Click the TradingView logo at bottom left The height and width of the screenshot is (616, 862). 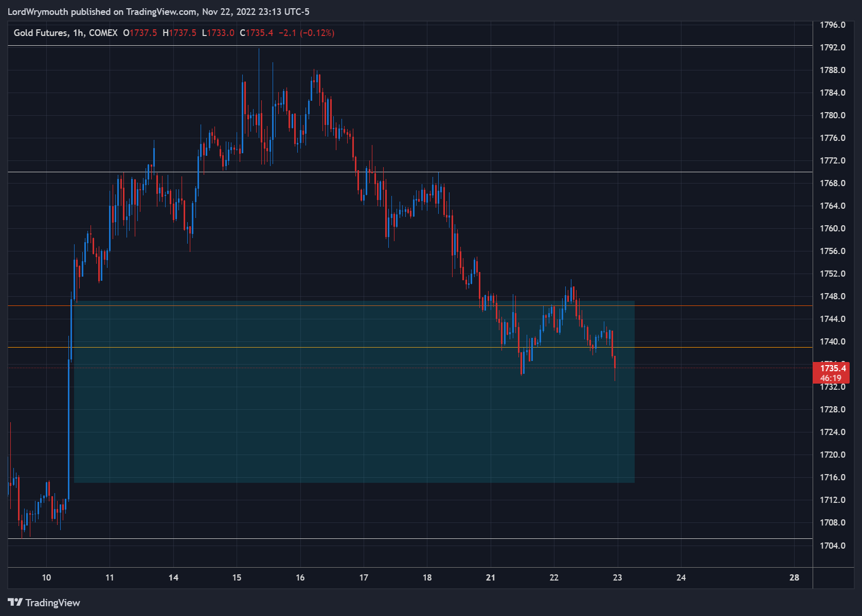(x=44, y=603)
